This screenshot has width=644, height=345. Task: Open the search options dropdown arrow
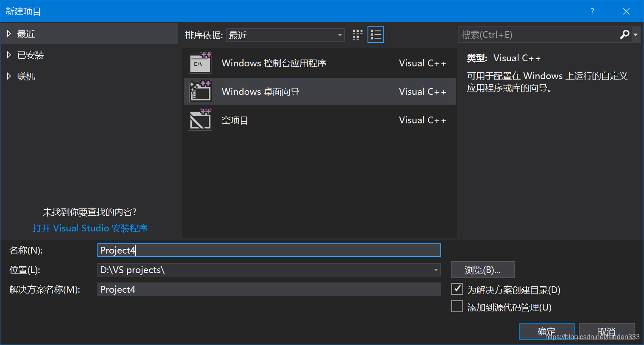[x=635, y=34]
